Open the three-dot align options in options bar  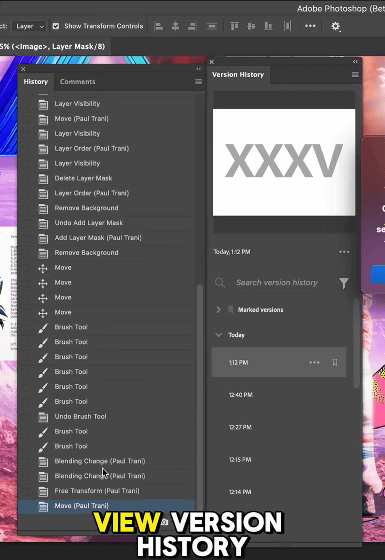coord(310,26)
